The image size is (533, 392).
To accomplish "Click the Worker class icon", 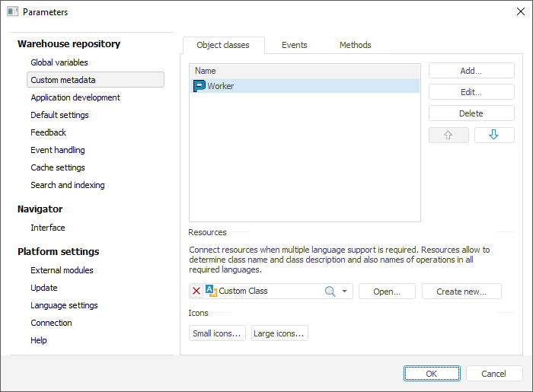I will 199,86.
